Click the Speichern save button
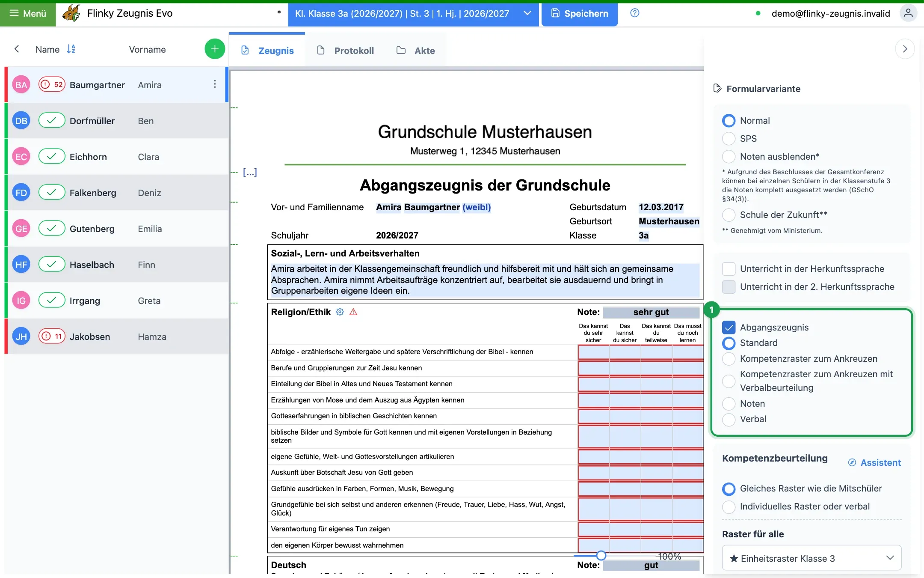This screenshot has height=578, width=924. (580, 14)
